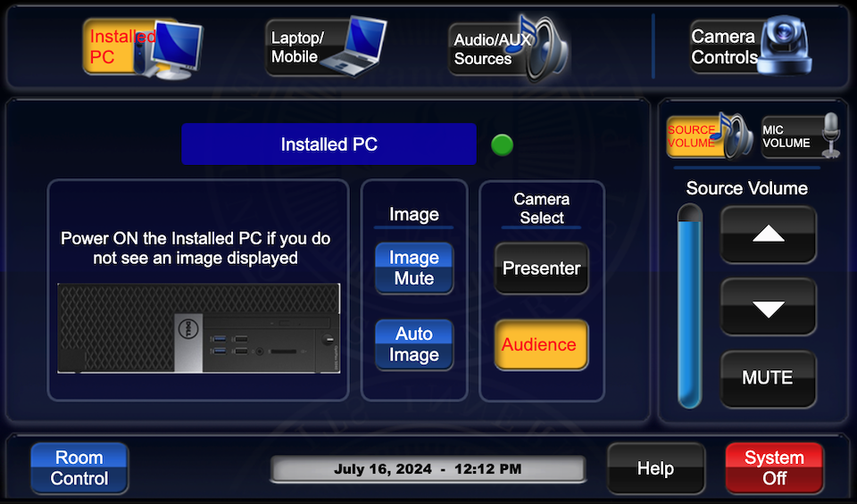Click the Auto Image button

click(414, 344)
